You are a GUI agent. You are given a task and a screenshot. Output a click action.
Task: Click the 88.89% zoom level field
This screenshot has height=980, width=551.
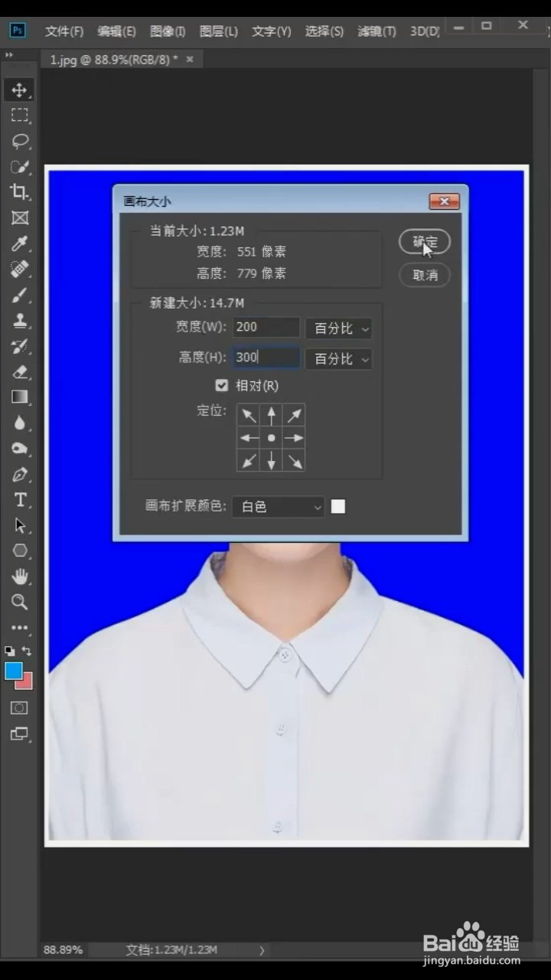(63, 949)
